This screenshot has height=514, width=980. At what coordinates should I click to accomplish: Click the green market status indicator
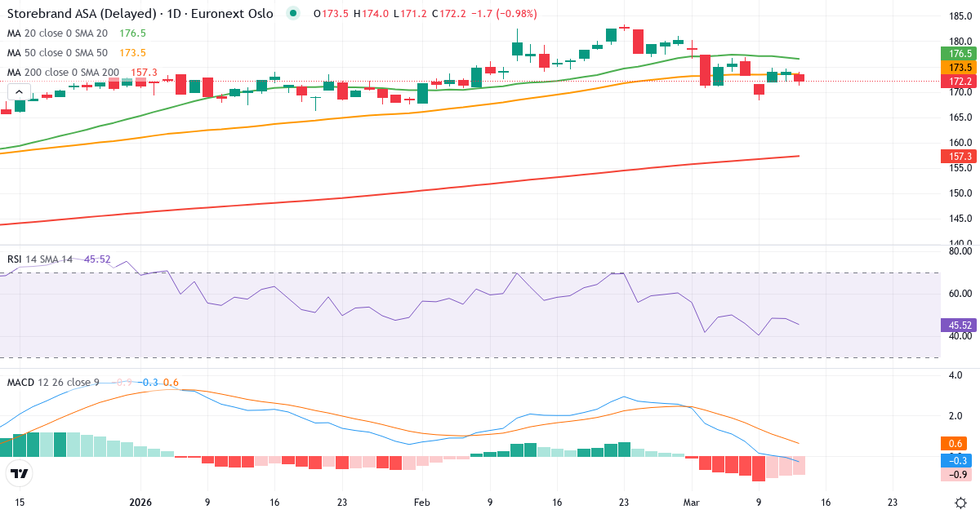click(293, 14)
